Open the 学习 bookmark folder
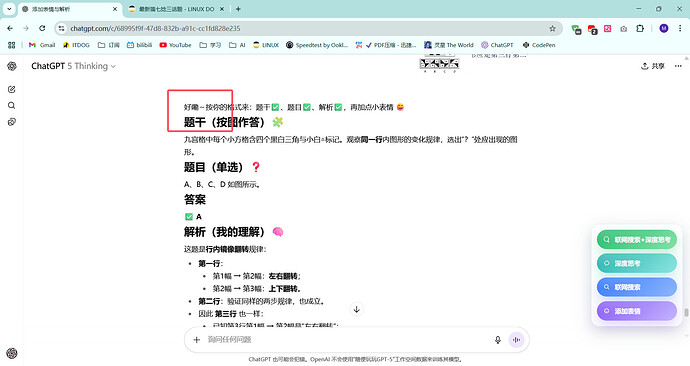 (210, 45)
